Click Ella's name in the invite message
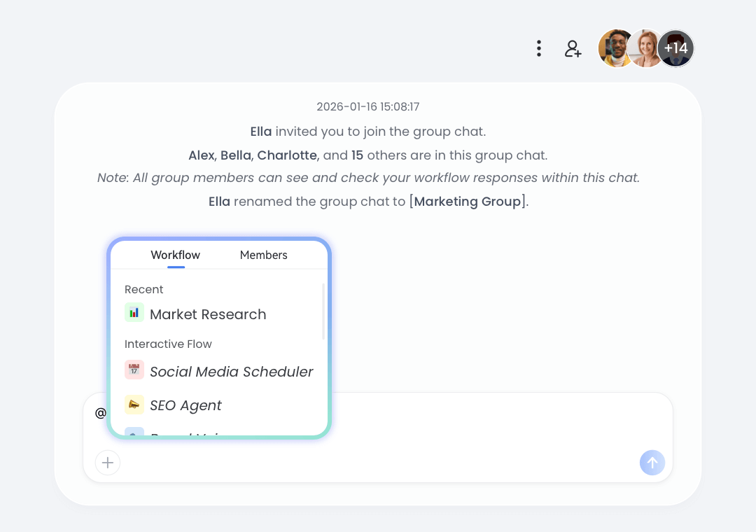The height and width of the screenshot is (532, 756). click(x=260, y=131)
